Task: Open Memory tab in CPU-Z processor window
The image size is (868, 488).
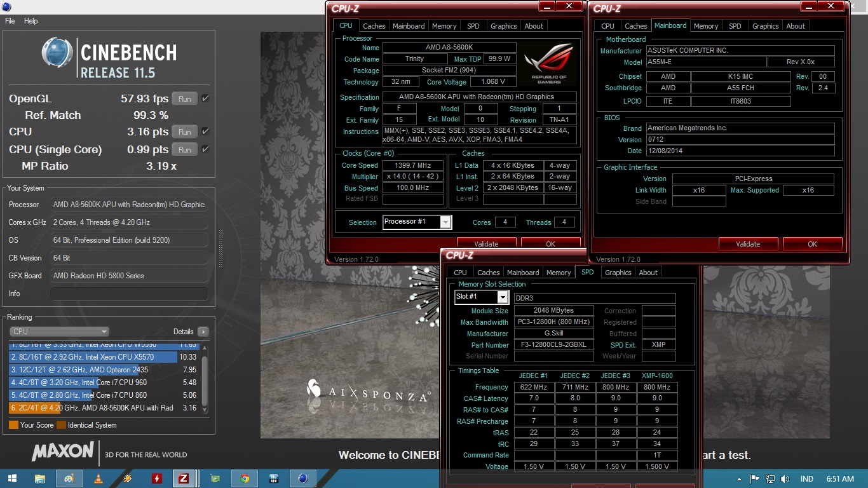Action: pos(444,26)
